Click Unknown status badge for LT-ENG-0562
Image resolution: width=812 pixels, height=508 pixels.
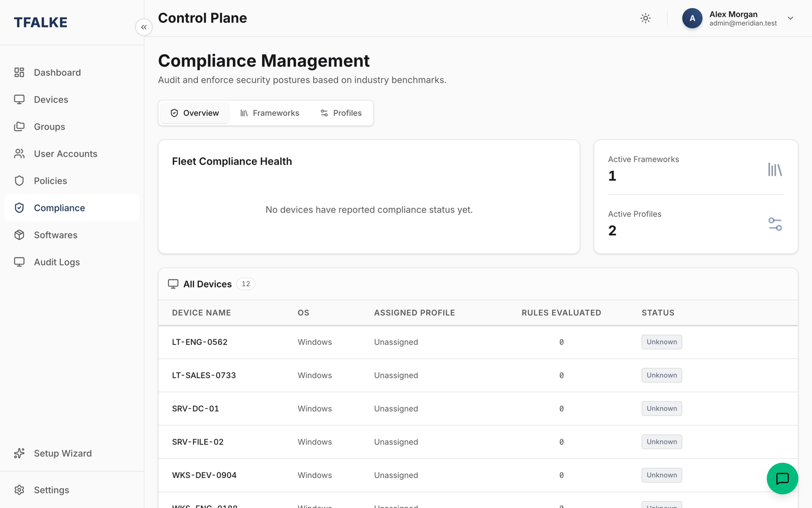click(x=662, y=342)
